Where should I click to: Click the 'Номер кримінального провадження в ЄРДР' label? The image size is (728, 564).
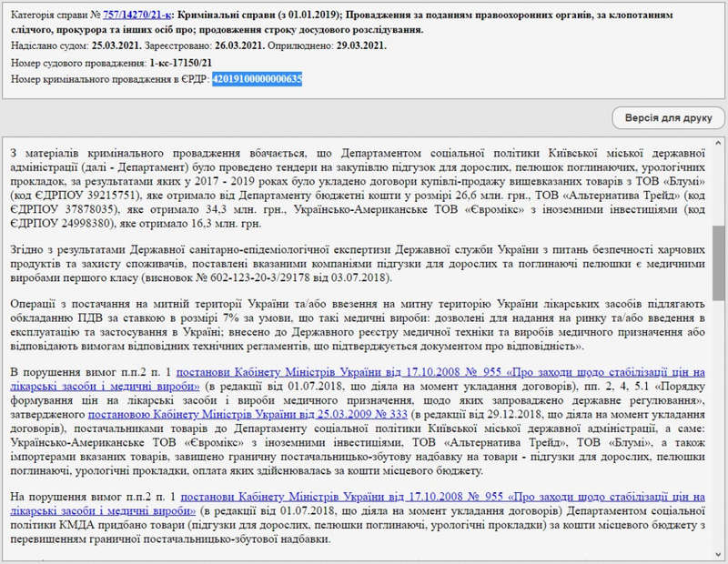(110, 80)
